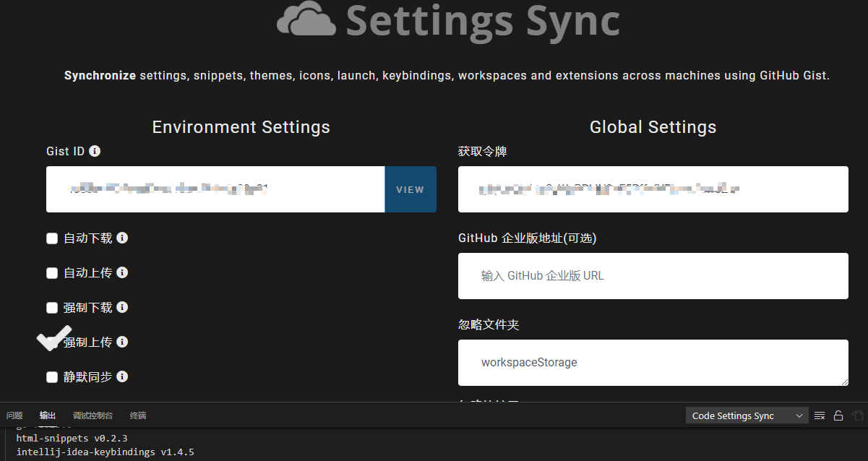868x461 pixels.
Task: Toggle the 静默同步 checkbox
Action: coord(52,377)
